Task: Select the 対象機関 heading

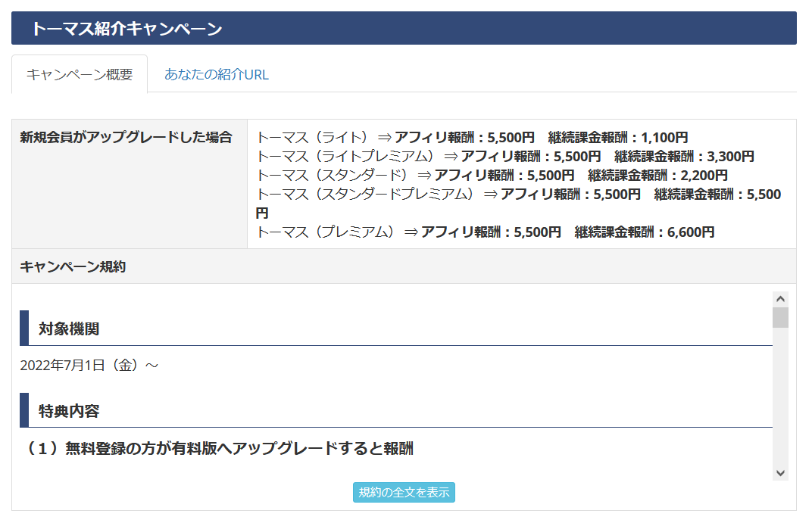Action: pos(69,329)
